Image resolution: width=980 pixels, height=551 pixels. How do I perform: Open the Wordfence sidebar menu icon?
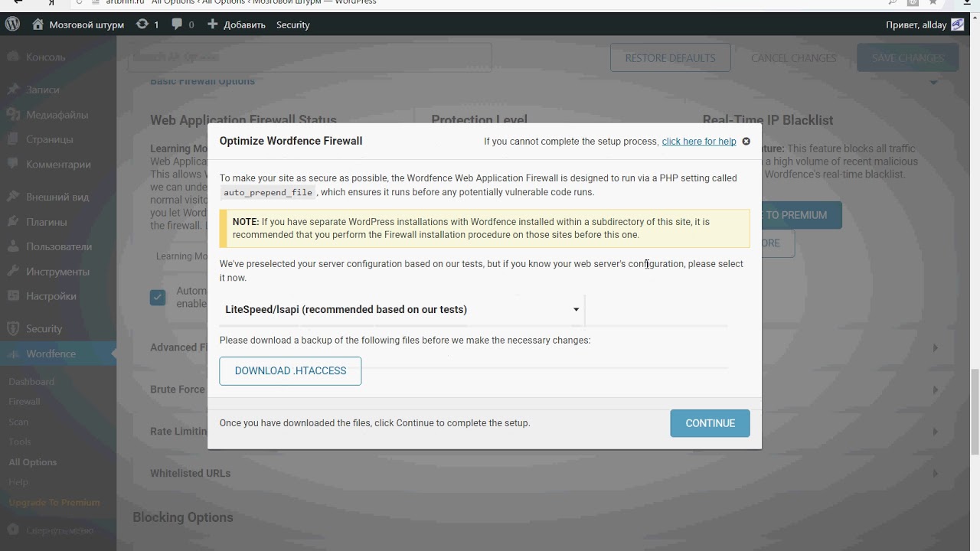pos(13,354)
